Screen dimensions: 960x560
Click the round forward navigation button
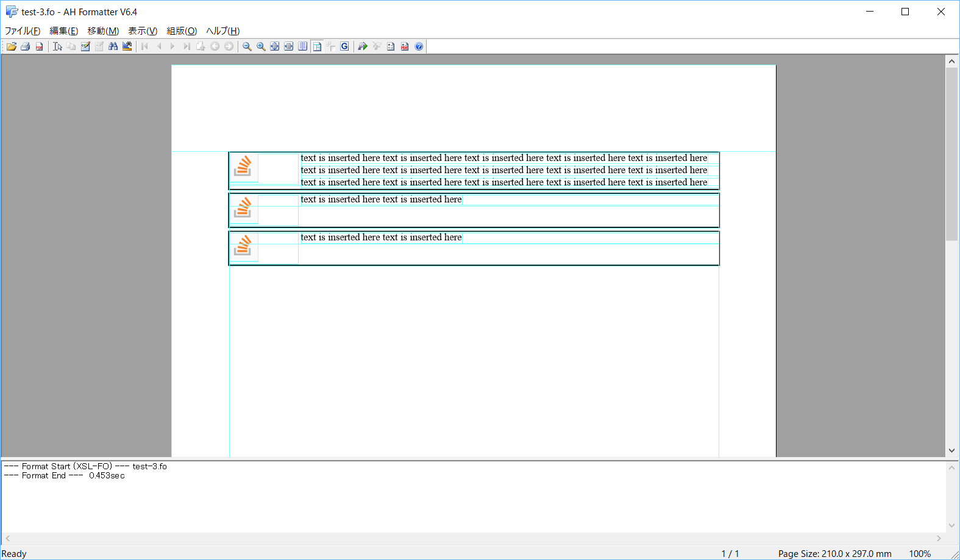[x=229, y=46]
